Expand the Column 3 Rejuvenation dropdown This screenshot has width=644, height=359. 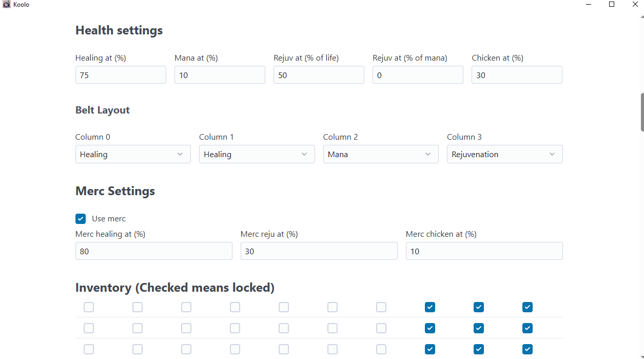point(504,154)
